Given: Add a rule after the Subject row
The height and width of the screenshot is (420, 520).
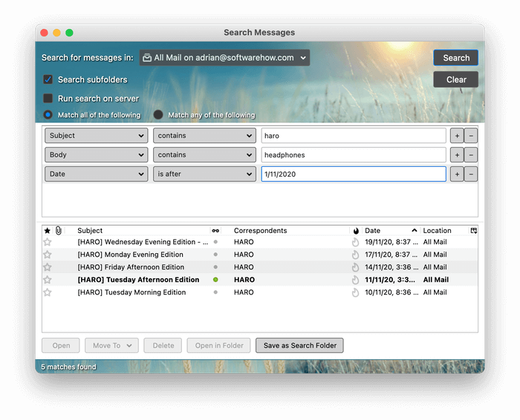Looking at the screenshot, I should [x=457, y=136].
